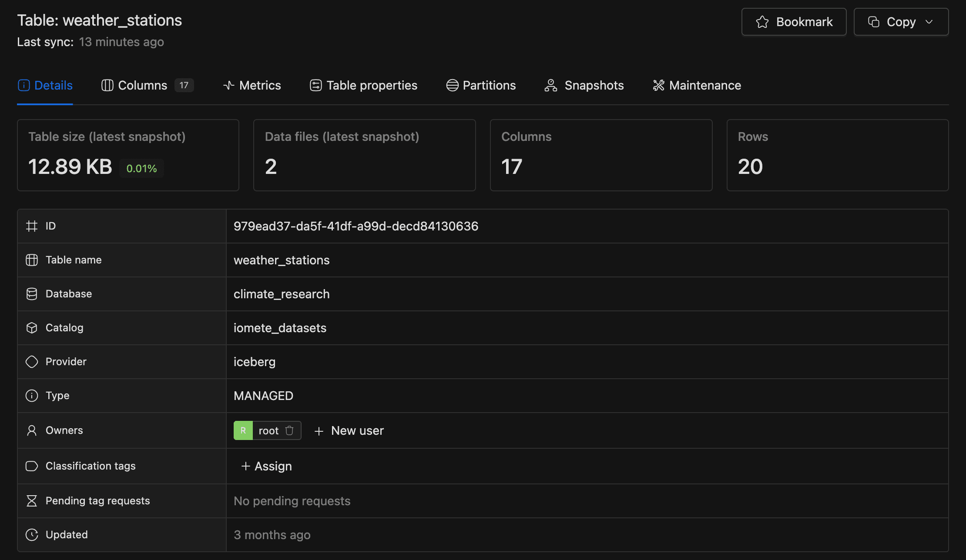Click the Catalog cube icon
The image size is (966, 560).
32,328
